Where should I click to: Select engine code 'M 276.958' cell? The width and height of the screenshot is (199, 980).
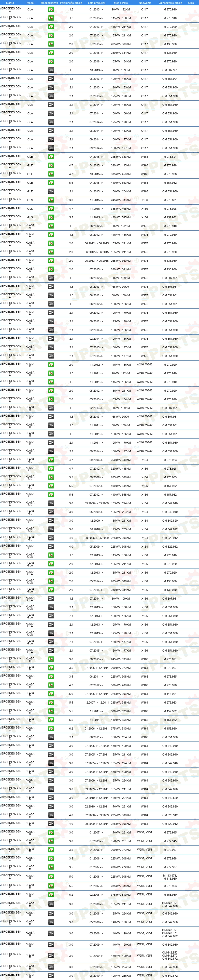170,859
